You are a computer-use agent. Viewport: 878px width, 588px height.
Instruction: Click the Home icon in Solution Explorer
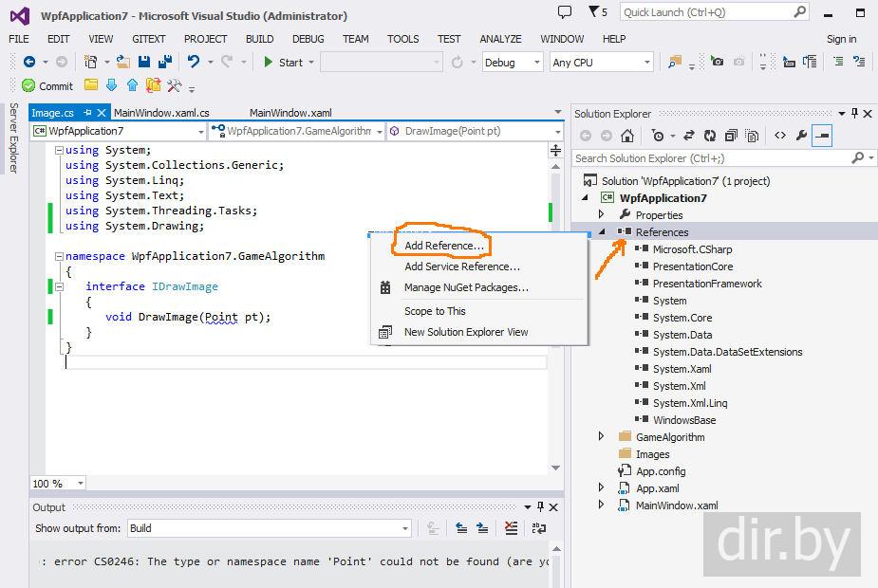coord(627,136)
